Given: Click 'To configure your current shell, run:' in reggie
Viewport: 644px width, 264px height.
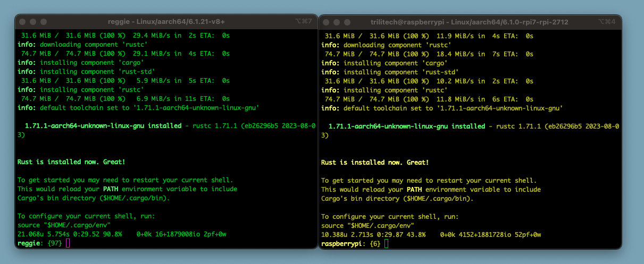Looking at the screenshot, I should pos(86,216).
